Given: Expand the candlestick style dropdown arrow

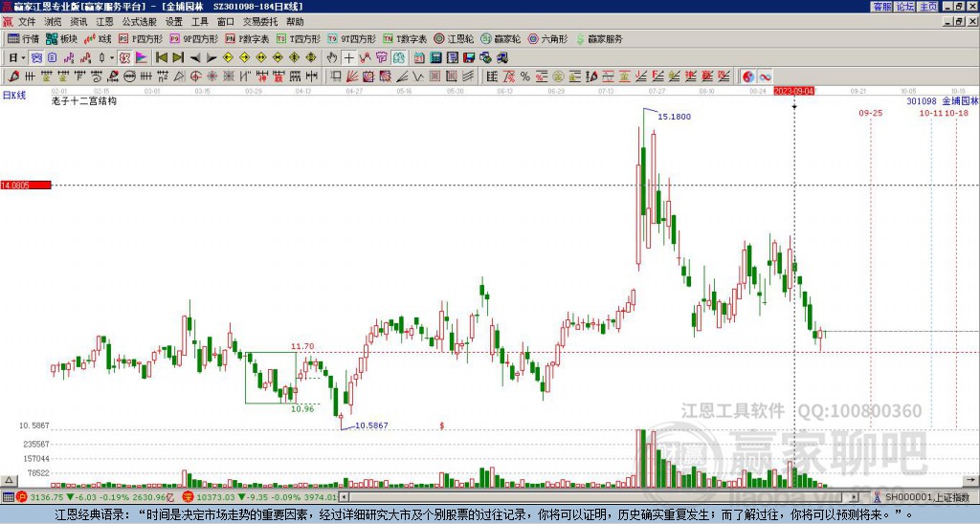Looking at the screenshot, I should click(112, 58).
